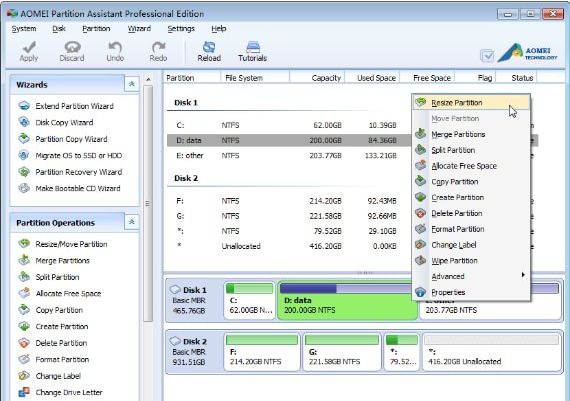Click the Apply checkmark toolbar icon
The image size is (570, 401).
click(29, 51)
